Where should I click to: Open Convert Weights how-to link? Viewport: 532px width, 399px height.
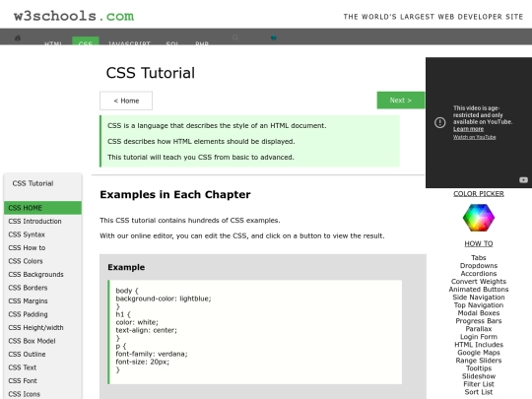479,281
